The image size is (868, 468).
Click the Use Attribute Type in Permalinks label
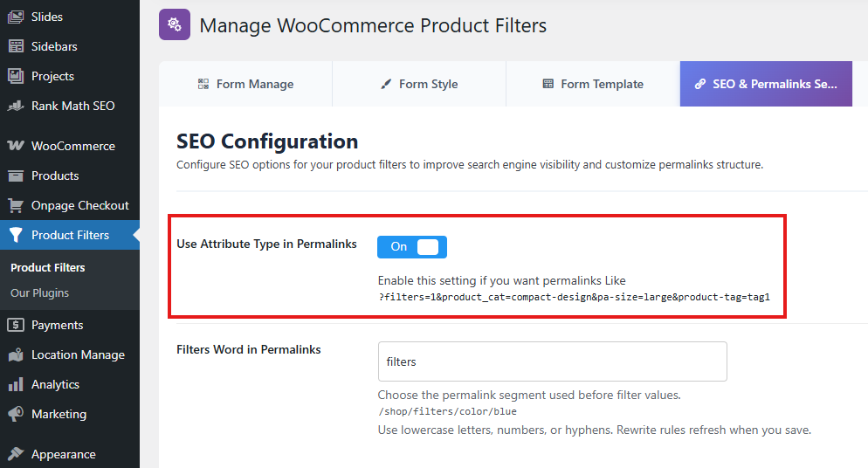pos(266,244)
